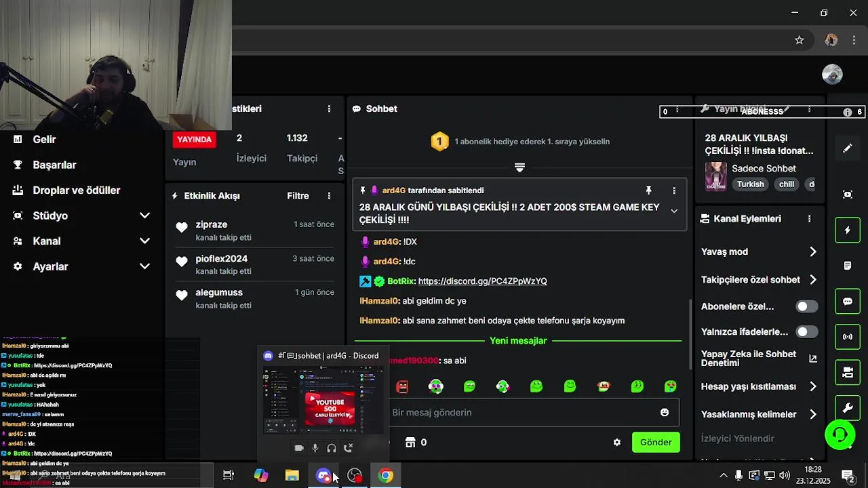868x488 pixels.
Task: Open the green headset support bubble
Action: (x=840, y=434)
